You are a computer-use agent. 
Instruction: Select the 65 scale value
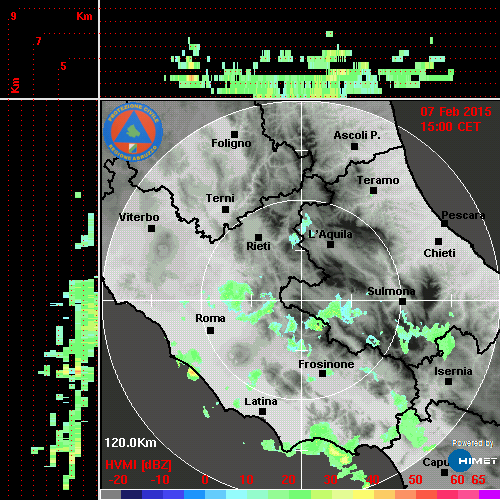click(x=478, y=480)
